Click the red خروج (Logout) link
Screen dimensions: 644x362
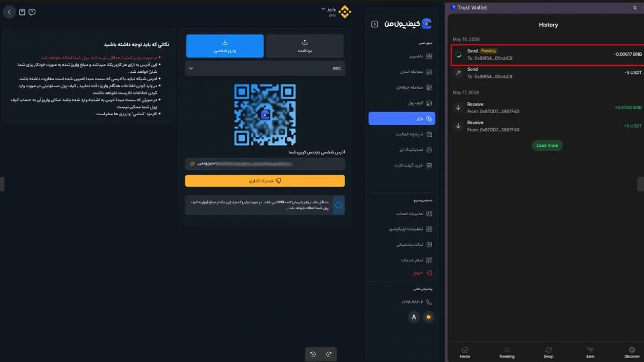(423, 273)
